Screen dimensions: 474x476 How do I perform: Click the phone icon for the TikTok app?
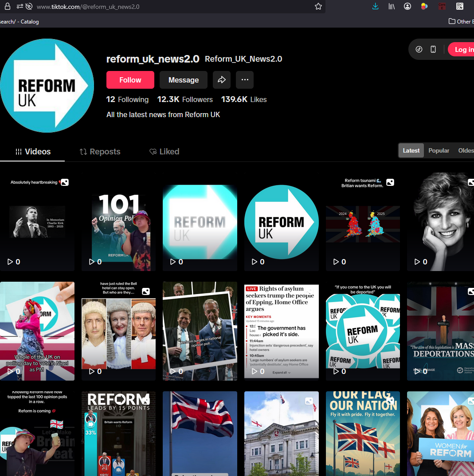(x=433, y=50)
